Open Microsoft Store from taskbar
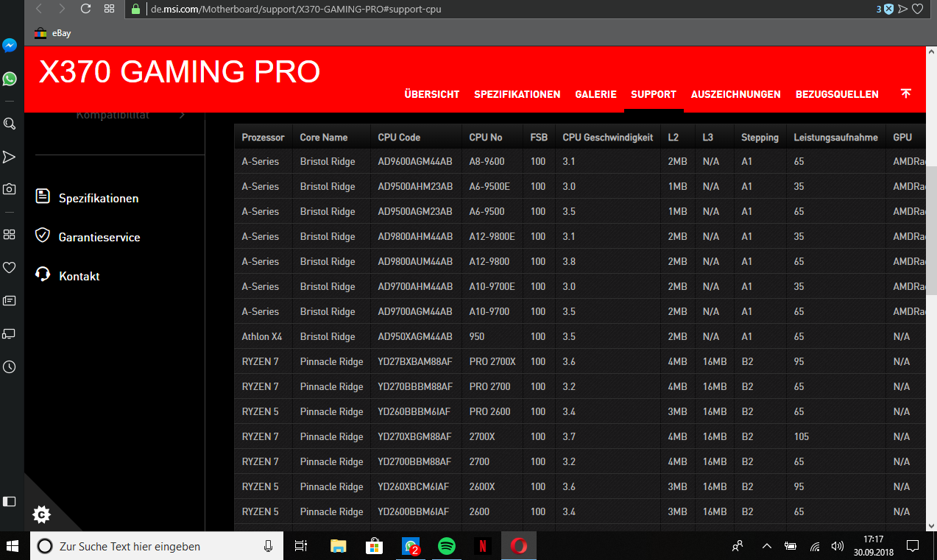 point(375,546)
